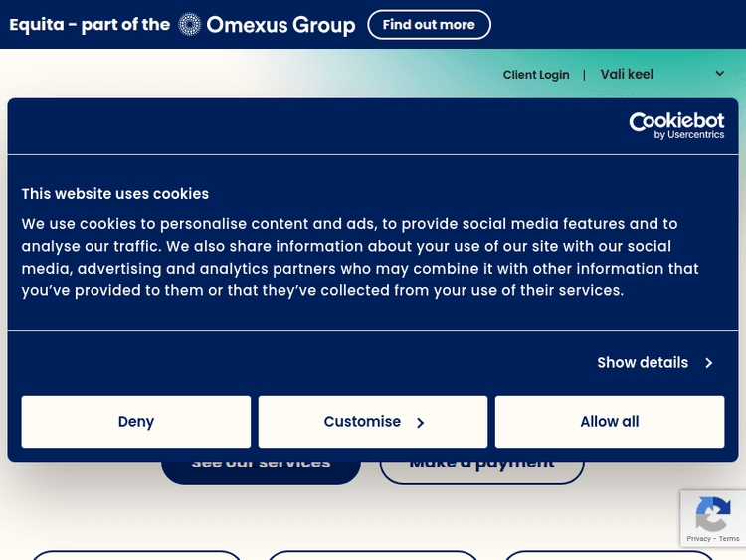Click the reCAPTCHA badge logo
The width and height of the screenshot is (746, 560).
point(713,515)
